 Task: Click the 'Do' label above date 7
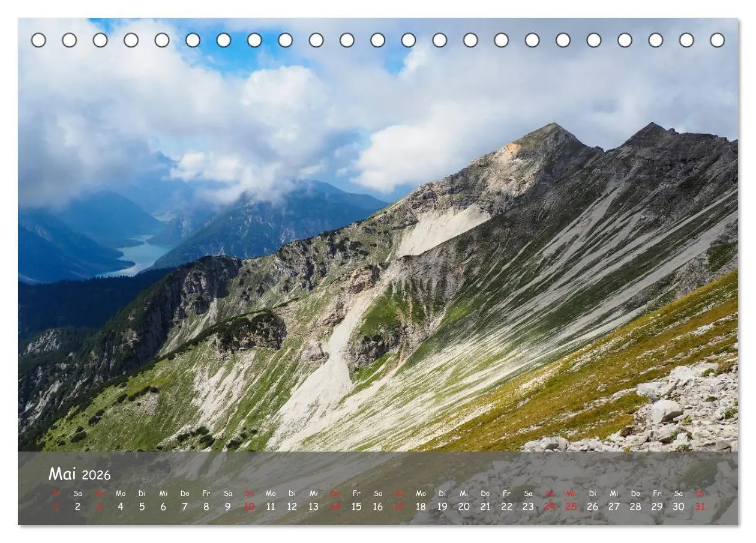pyautogui.click(x=185, y=493)
